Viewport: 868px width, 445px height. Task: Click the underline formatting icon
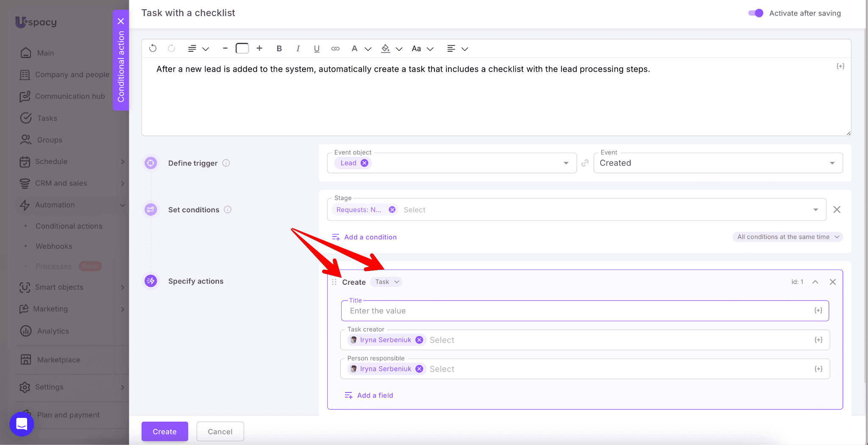point(317,48)
